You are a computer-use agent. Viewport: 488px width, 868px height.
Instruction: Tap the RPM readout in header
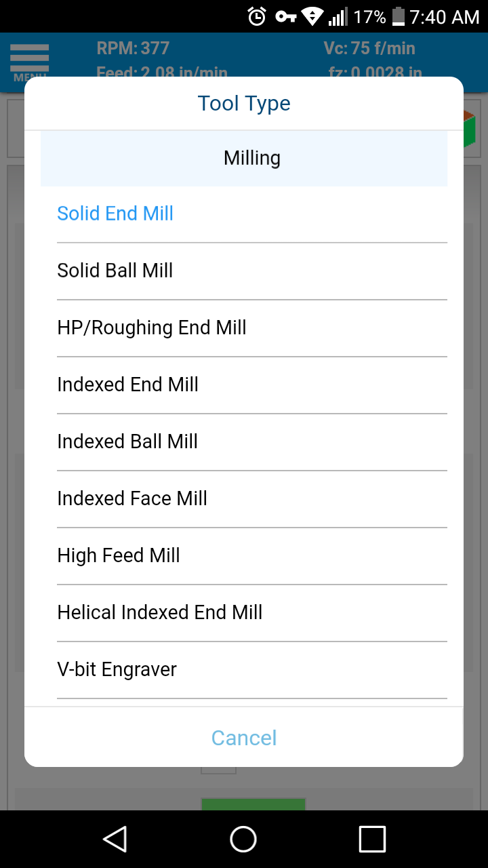point(133,49)
